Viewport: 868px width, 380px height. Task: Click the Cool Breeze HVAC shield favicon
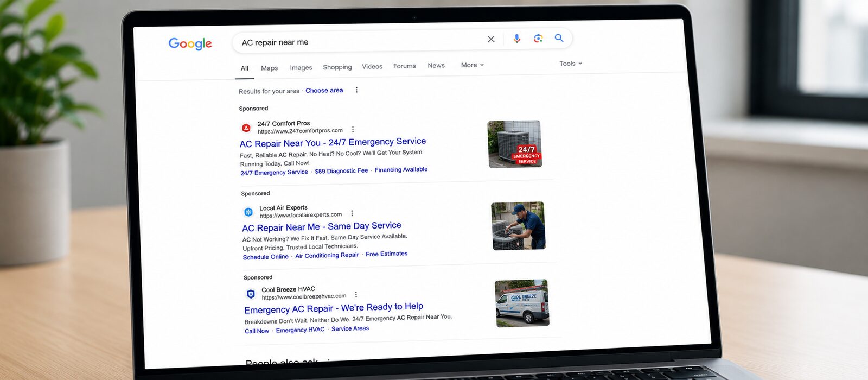(x=251, y=294)
